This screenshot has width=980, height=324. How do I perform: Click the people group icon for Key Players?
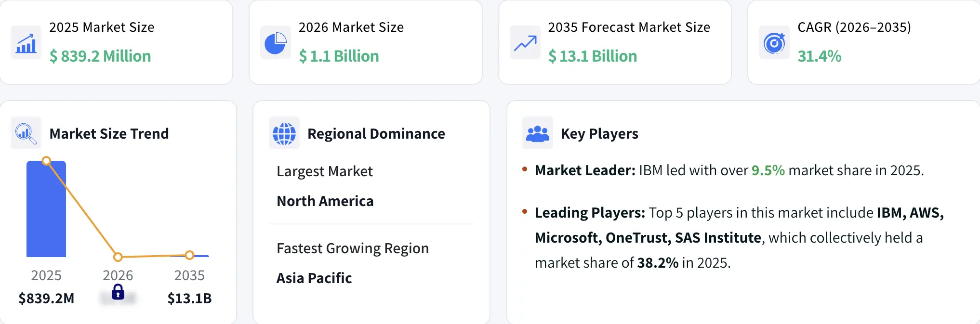pos(538,133)
